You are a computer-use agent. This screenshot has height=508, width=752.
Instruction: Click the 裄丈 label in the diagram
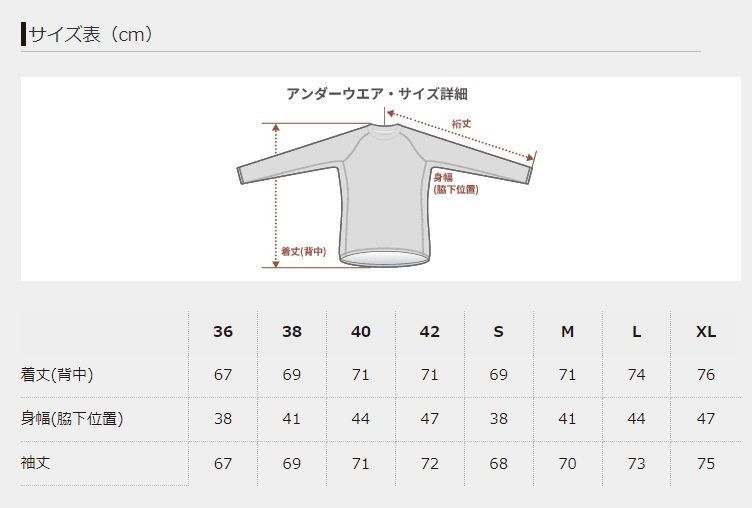pos(461,124)
